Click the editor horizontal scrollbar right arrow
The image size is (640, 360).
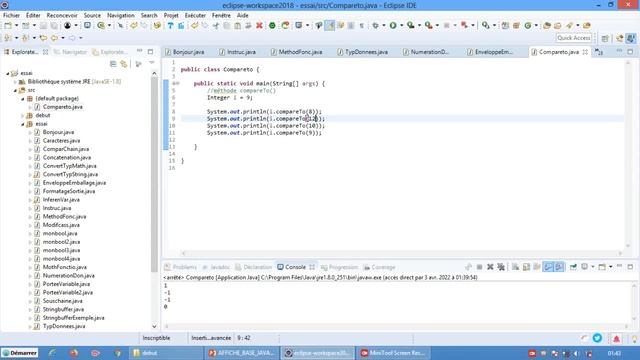620,253
